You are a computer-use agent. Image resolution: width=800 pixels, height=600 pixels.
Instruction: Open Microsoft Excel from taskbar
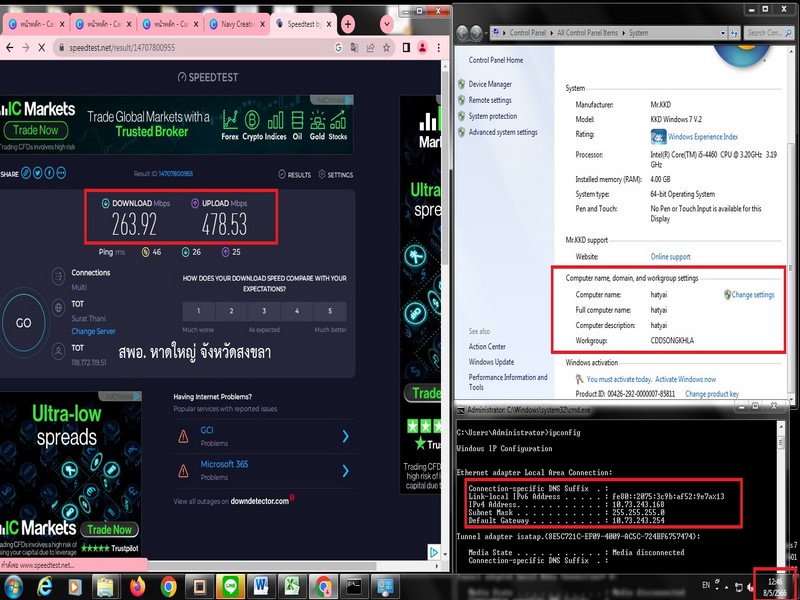coord(292,587)
